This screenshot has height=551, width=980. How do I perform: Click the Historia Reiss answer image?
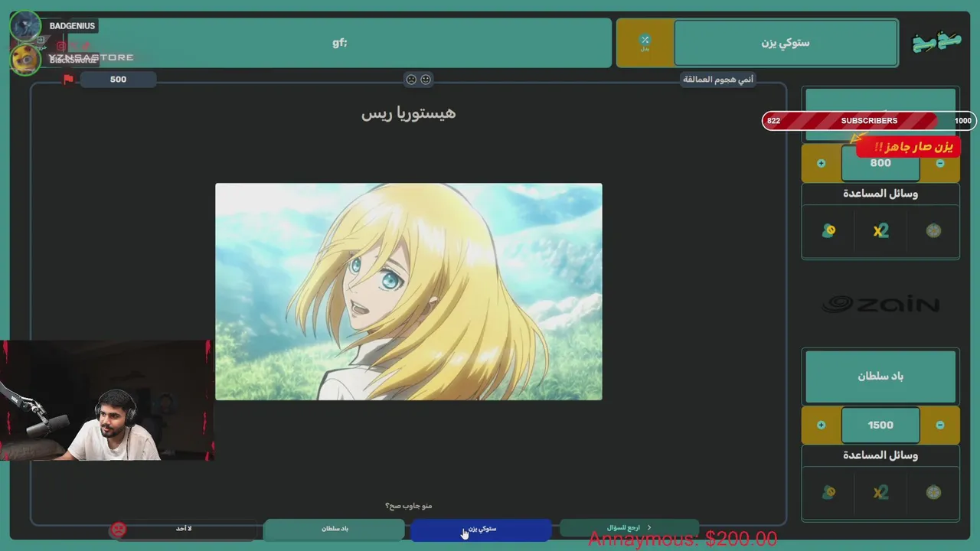click(x=409, y=292)
